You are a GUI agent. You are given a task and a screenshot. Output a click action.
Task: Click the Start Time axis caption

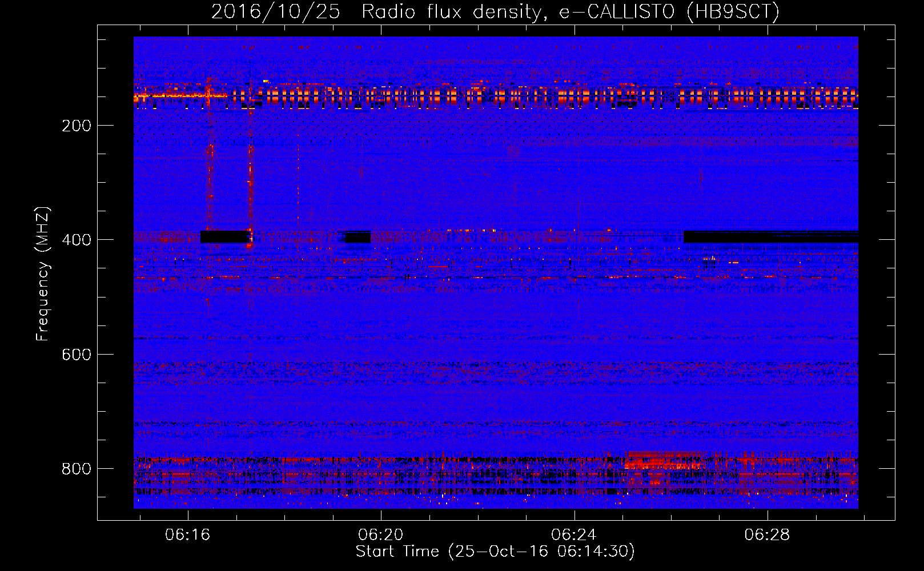click(x=495, y=552)
